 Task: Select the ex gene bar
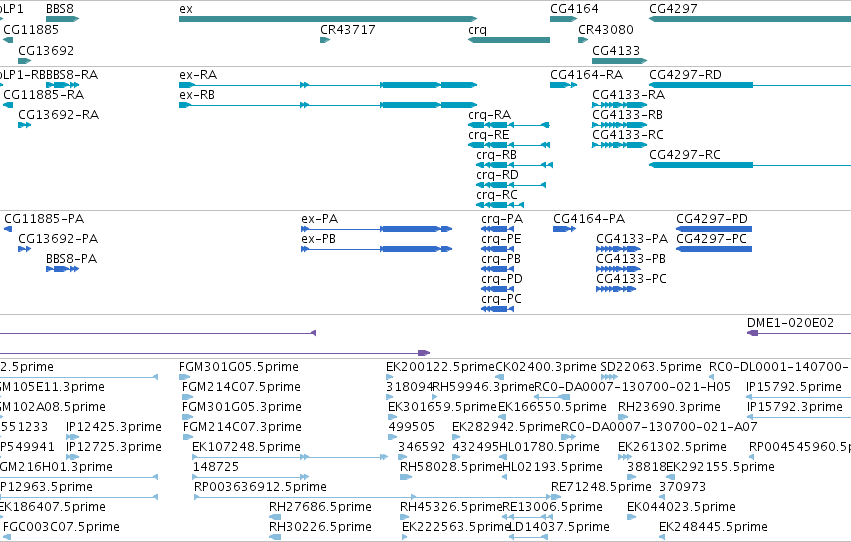tap(328, 19)
